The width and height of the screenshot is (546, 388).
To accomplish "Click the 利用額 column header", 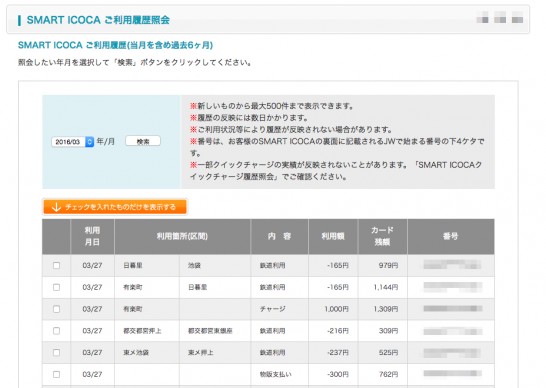I will pyautogui.click(x=333, y=236).
